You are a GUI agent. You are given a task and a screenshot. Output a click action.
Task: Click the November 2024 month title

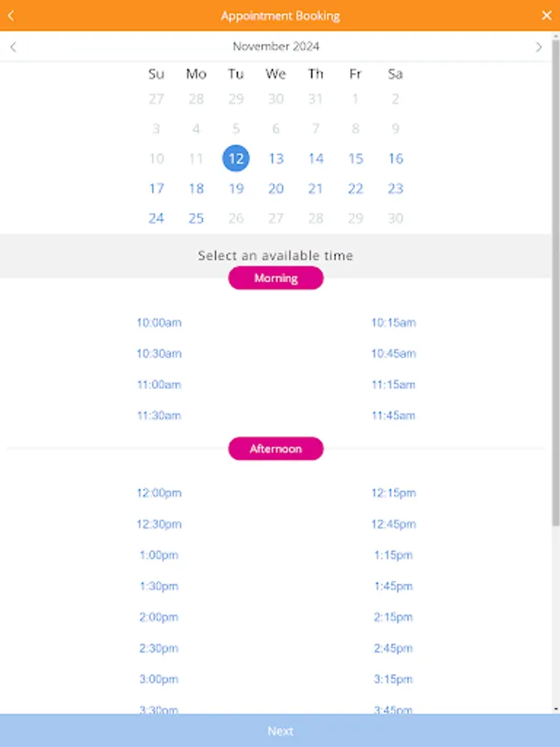[x=275, y=46]
